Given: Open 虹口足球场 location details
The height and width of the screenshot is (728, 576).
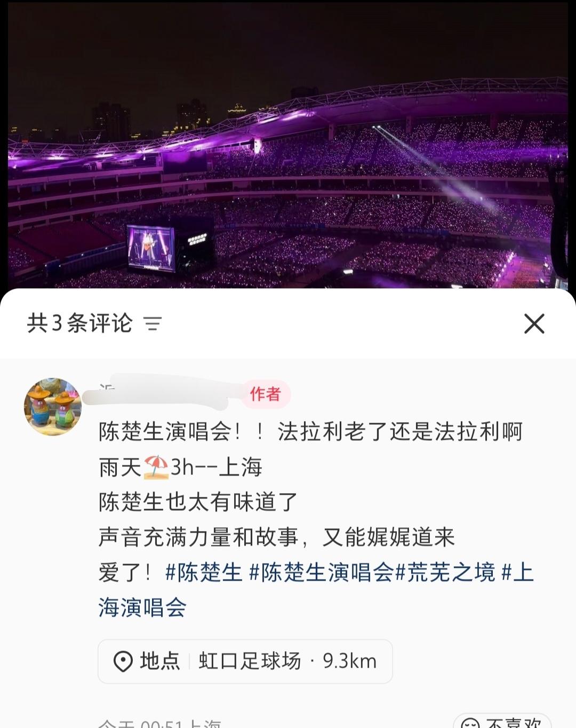Looking at the screenshot, I should [x=250, y=661].
